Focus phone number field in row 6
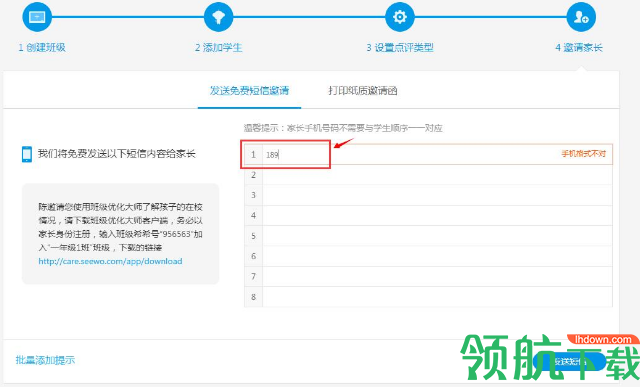 (x=437, y=256)
